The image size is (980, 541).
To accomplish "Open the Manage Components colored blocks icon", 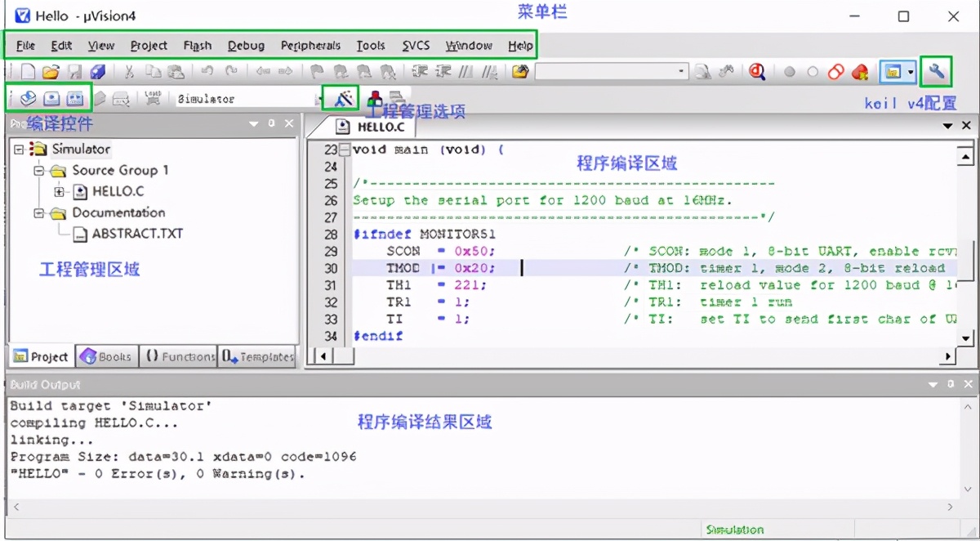I will (x=374, y=98).
